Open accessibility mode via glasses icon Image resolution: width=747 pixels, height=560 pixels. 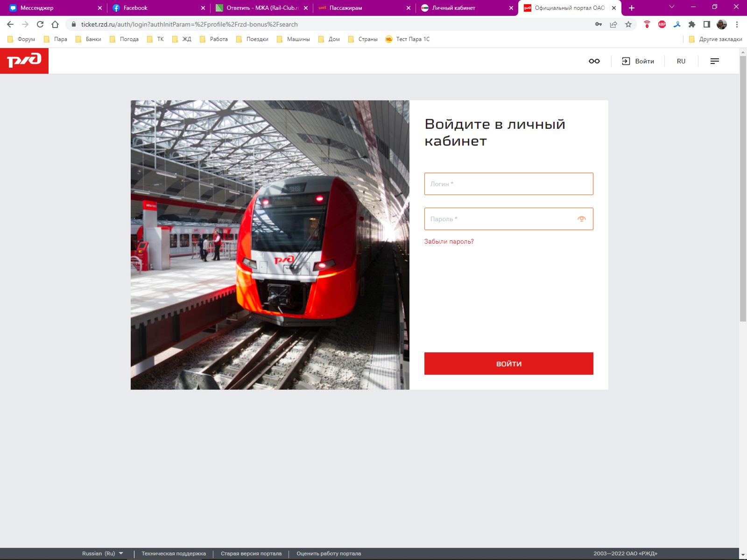[594, 61]
